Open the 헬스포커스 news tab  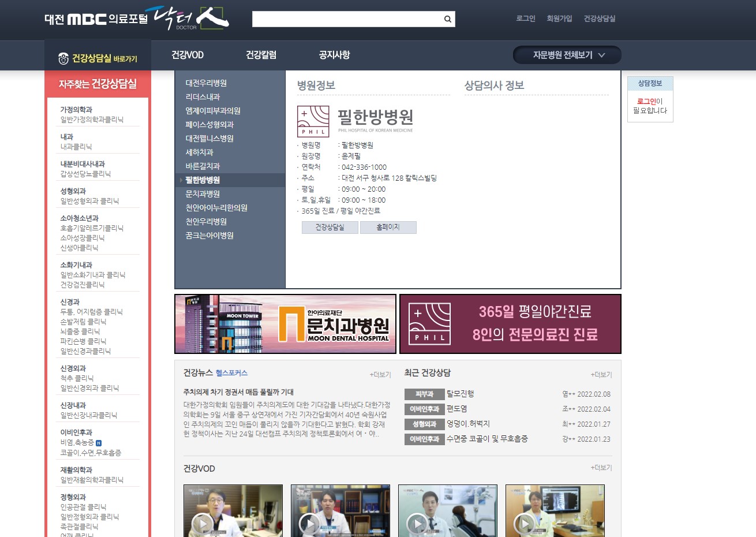pyautogui.click(x=231, y=373)
